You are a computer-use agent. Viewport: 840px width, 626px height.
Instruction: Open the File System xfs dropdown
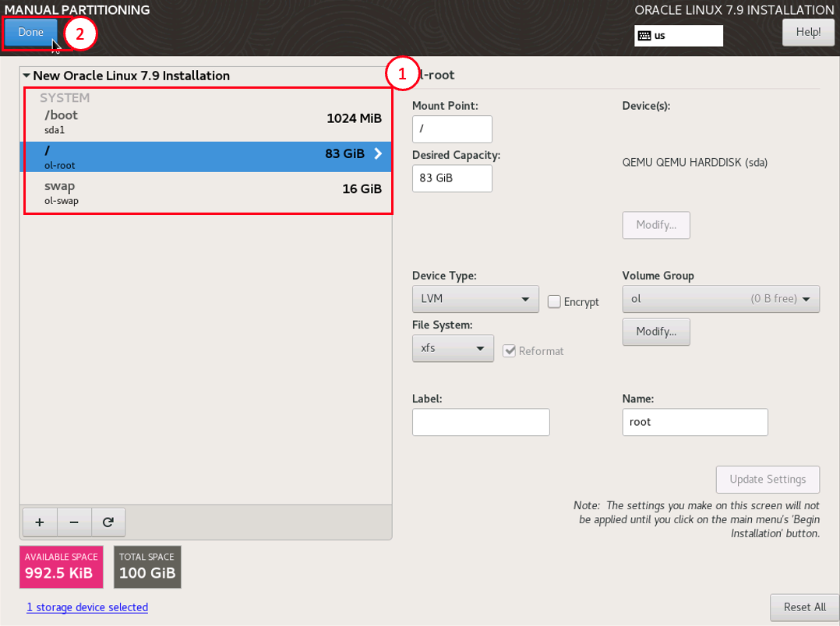point(452,348)
